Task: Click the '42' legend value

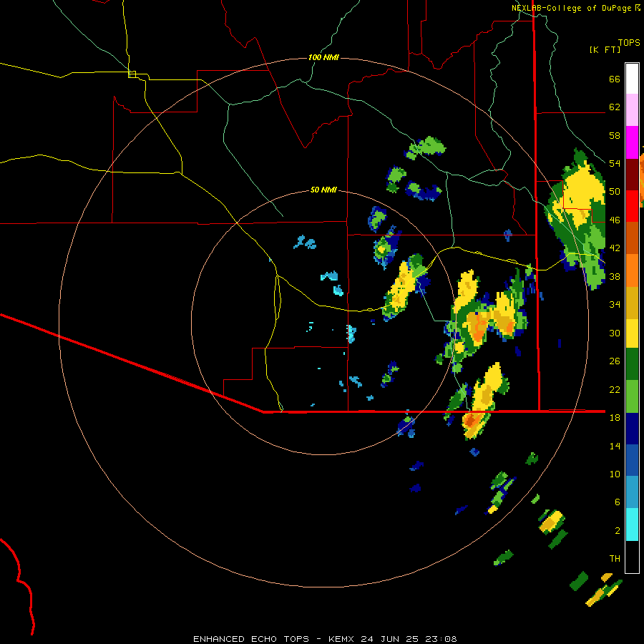Action: [615, 248]
